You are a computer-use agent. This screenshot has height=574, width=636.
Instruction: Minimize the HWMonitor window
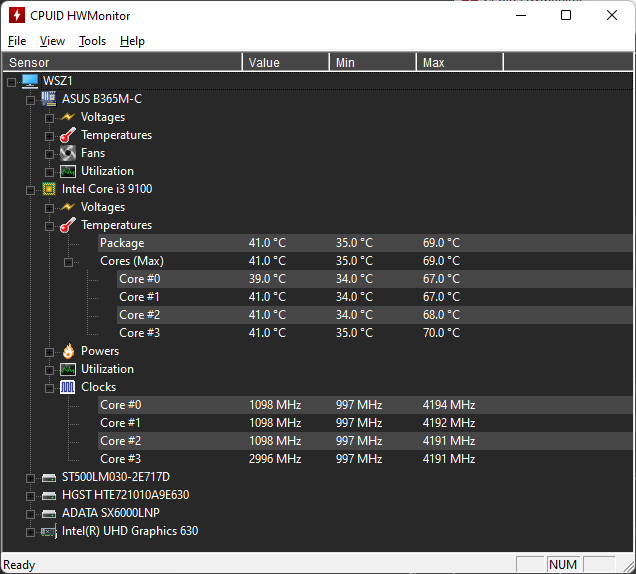click(521, 15)
